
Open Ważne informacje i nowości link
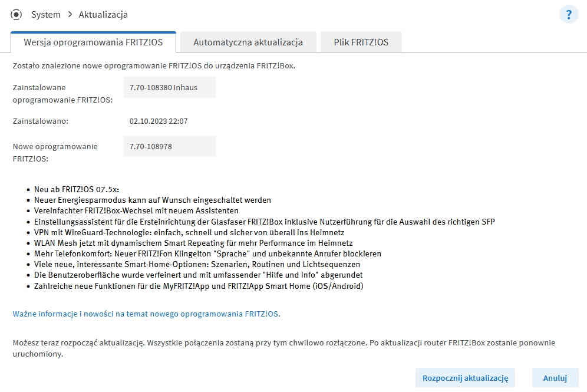coord(146,314)
